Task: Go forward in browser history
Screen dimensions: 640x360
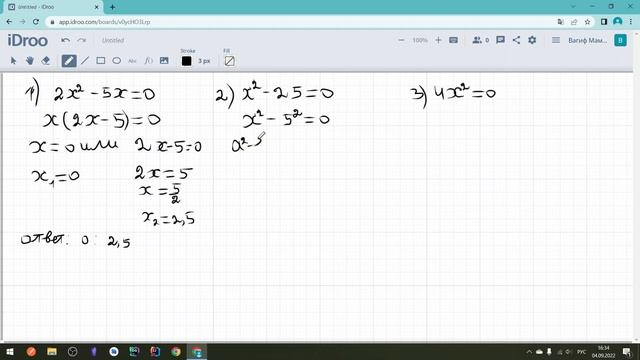Action: coord(22,22)
